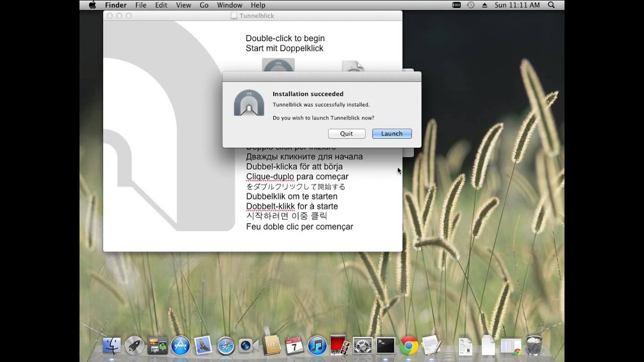
Task: Click "Installation succeeded" heading text
Action: (308, 94)
